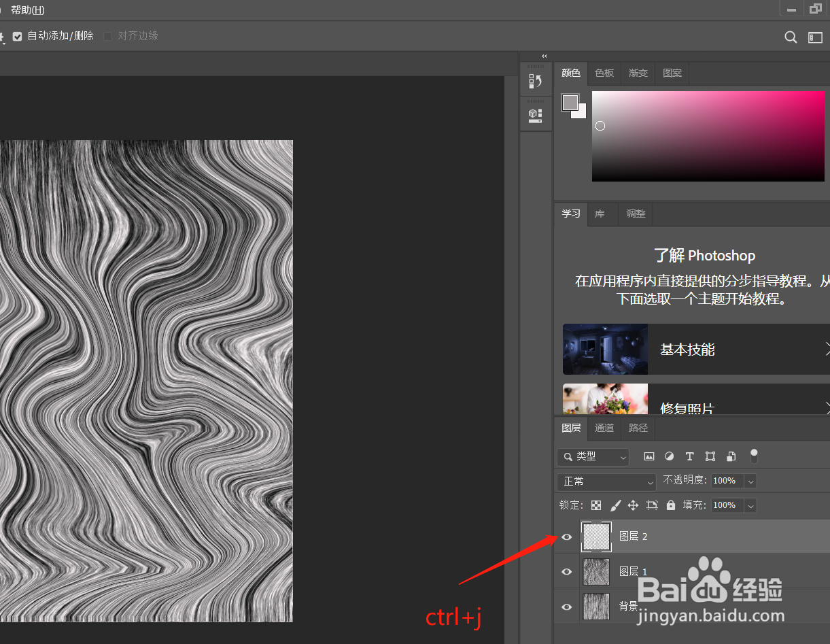
Task: Click the background color swatch
Action: [x=581, y=113]
